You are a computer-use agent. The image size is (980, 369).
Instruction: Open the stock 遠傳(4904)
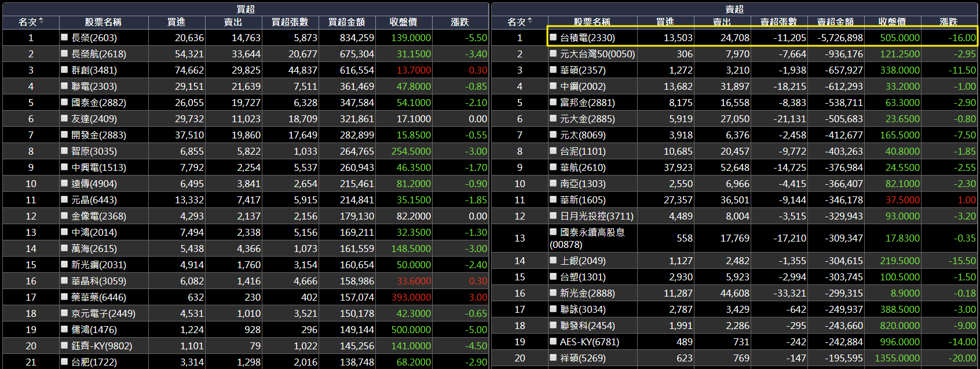click(x=94, y=184)
